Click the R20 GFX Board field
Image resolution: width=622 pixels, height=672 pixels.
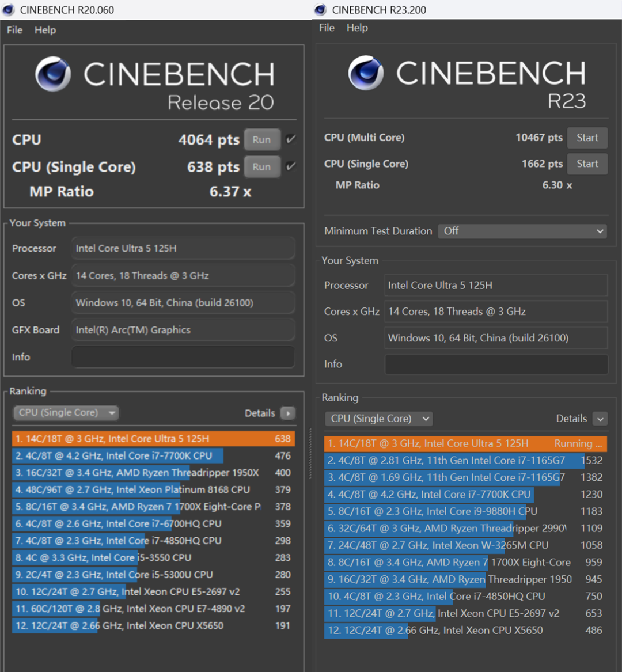coord(183,330)
